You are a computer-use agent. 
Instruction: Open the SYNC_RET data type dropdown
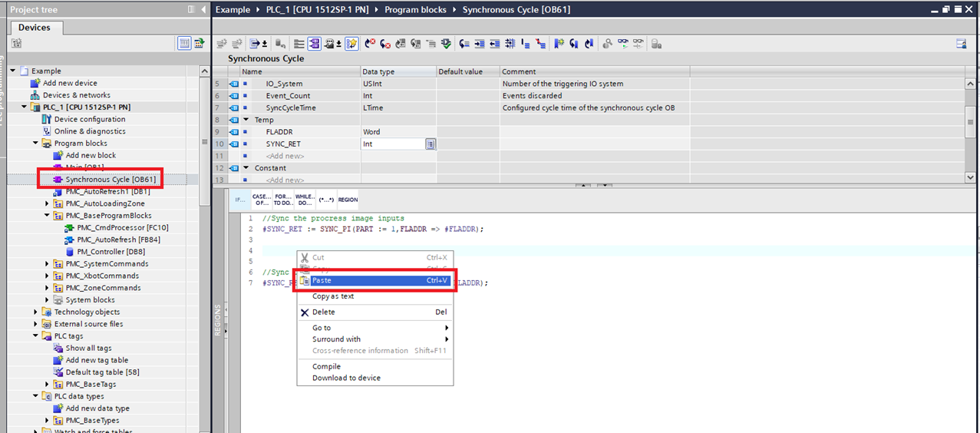coord(431,144)
